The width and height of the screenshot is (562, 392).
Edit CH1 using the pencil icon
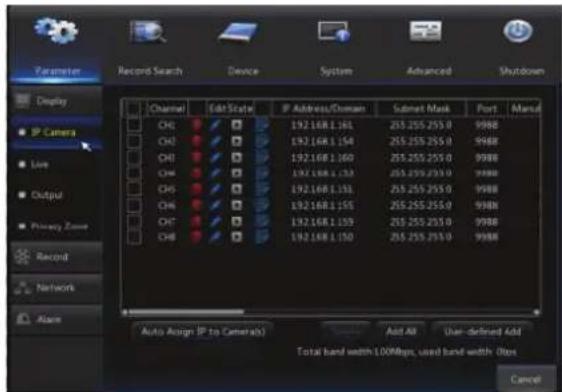coord(215,125)
